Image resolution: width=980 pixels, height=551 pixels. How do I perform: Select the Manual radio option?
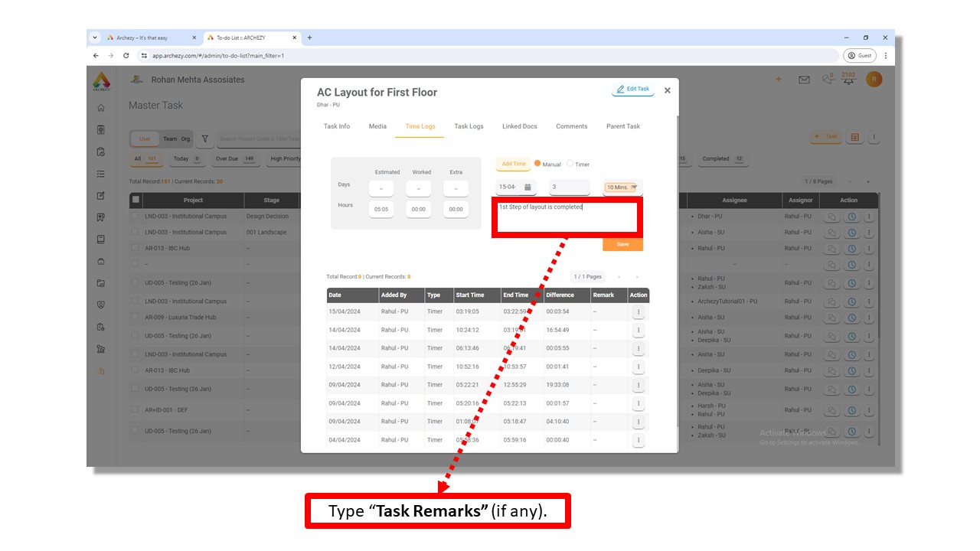pos(537,164)
